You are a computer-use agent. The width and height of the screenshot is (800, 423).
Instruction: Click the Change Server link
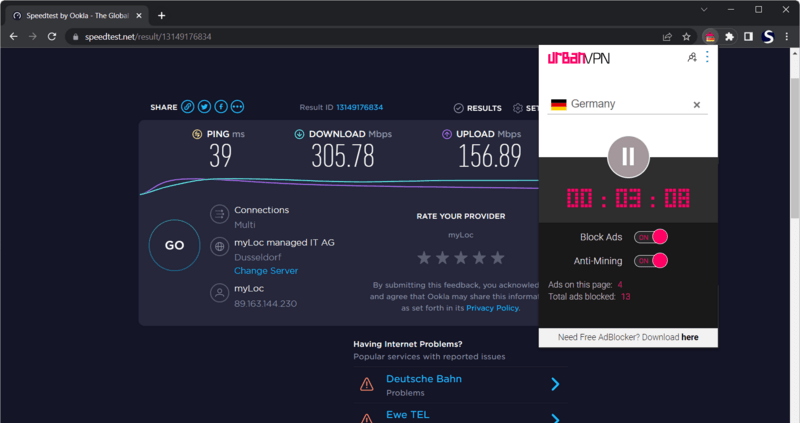point(266,271)
